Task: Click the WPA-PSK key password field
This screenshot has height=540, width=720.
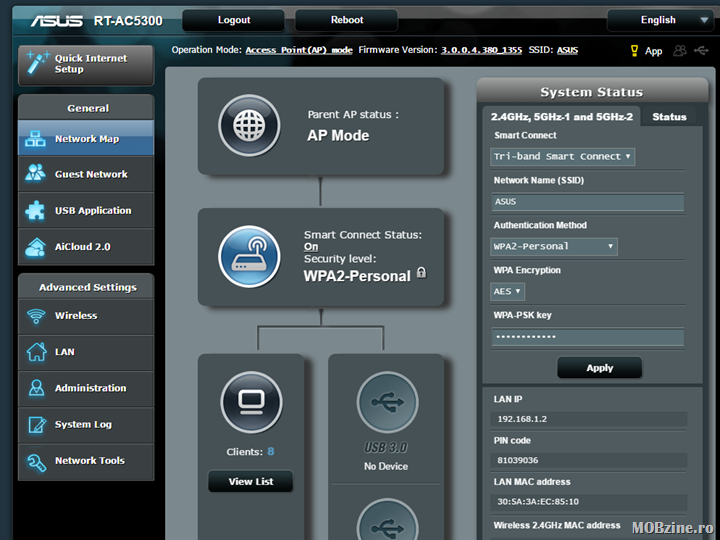Action: click(587, 337)
